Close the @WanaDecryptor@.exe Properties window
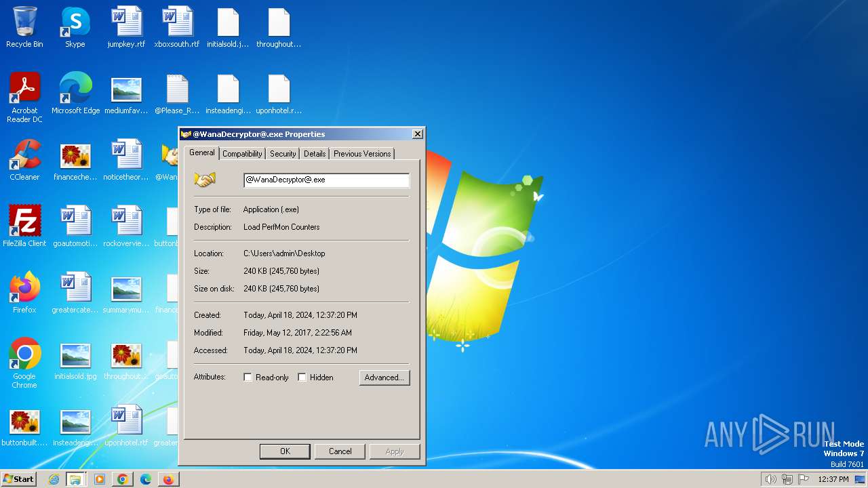 coord(418,134)
